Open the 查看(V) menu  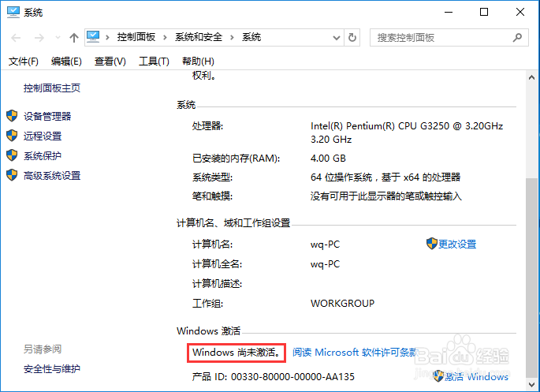click(x=110, y=62)
